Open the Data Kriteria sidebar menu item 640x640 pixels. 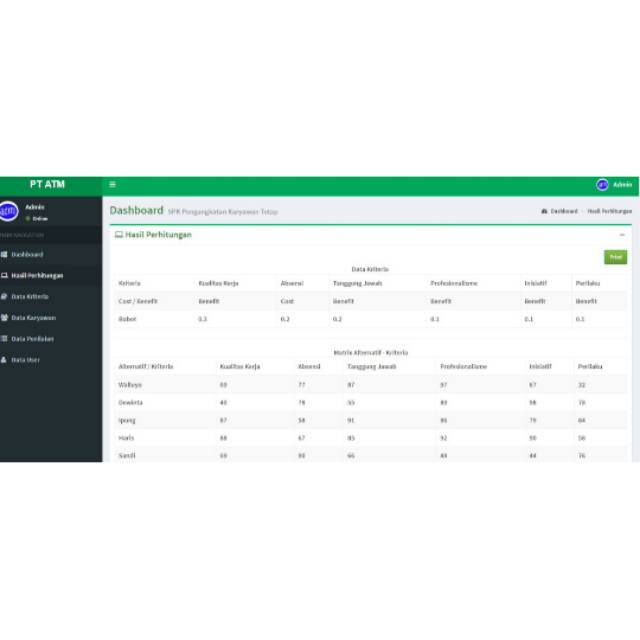point(51,296)
